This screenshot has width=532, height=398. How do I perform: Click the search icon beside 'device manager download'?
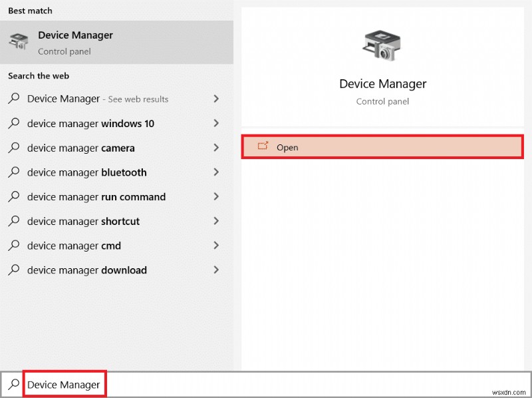click(x=13, y=270)
